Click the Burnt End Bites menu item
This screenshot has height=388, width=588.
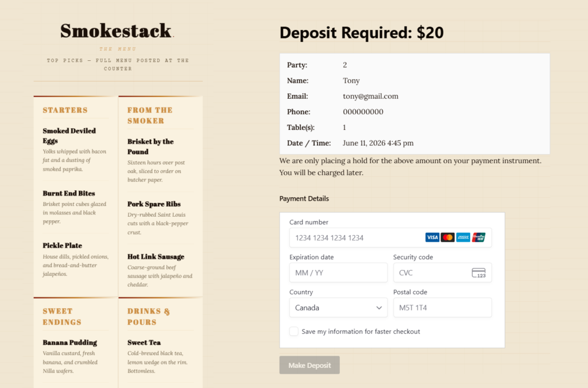(x=69, y=193)
